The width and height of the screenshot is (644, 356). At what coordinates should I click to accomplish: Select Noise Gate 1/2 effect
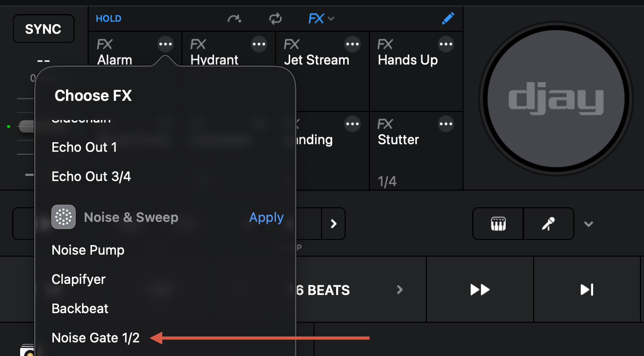(x=96, y=338)
